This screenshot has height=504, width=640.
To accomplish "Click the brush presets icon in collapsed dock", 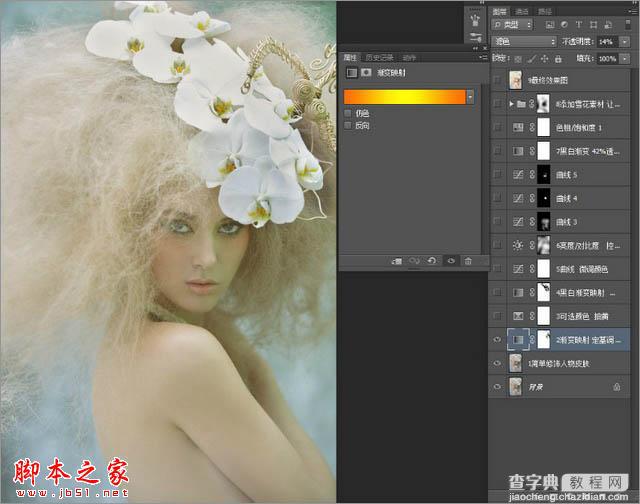I will tap(475, 20).
